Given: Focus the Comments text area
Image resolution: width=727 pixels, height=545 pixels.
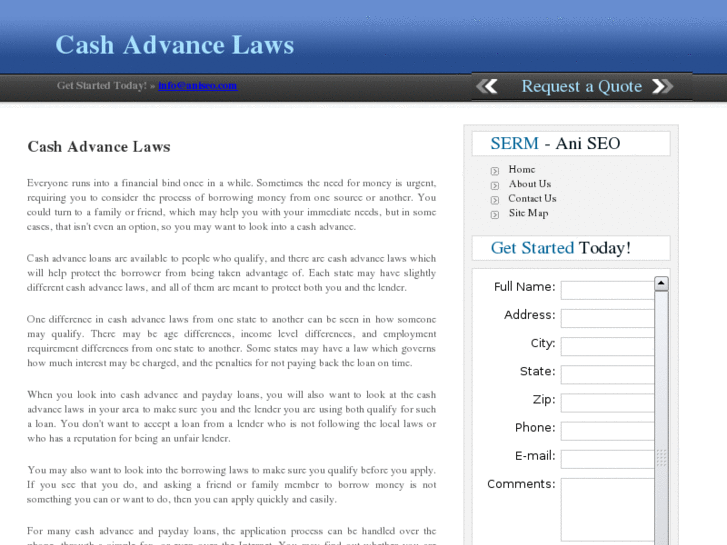Looking at the screenshot, I should (607, 510).
